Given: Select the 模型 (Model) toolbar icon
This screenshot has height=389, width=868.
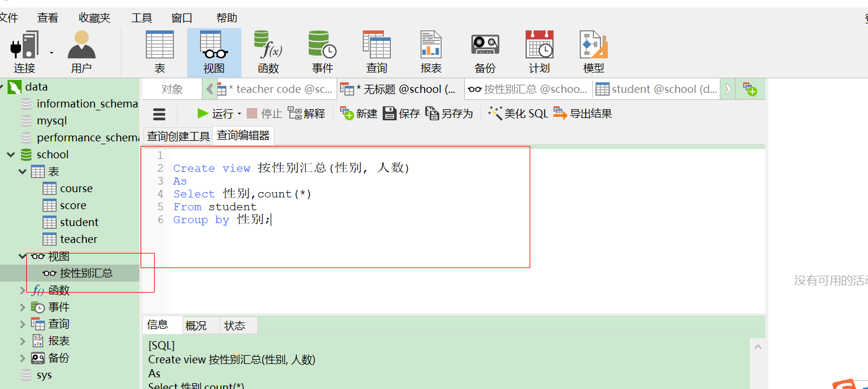Looking at the screenshot, I should [x=593, y=51].
